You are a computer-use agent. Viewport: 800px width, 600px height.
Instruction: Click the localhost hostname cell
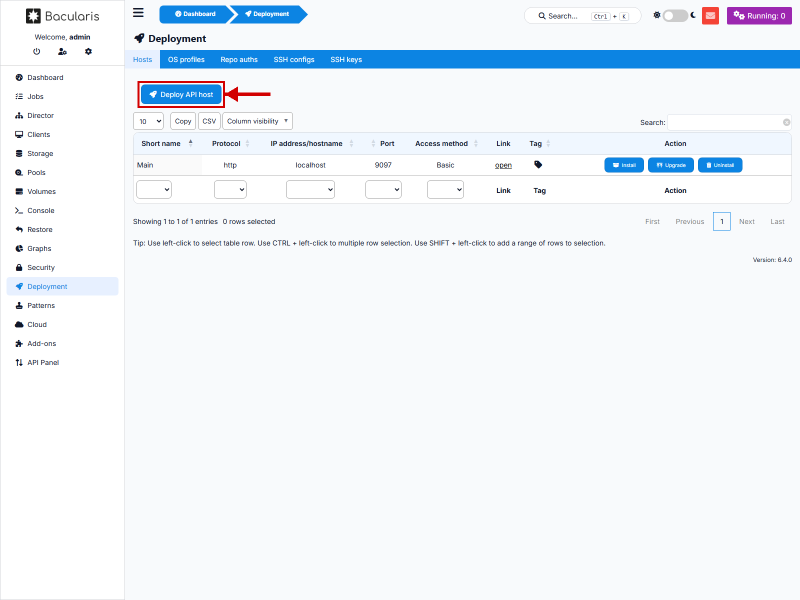click(310, 165)
